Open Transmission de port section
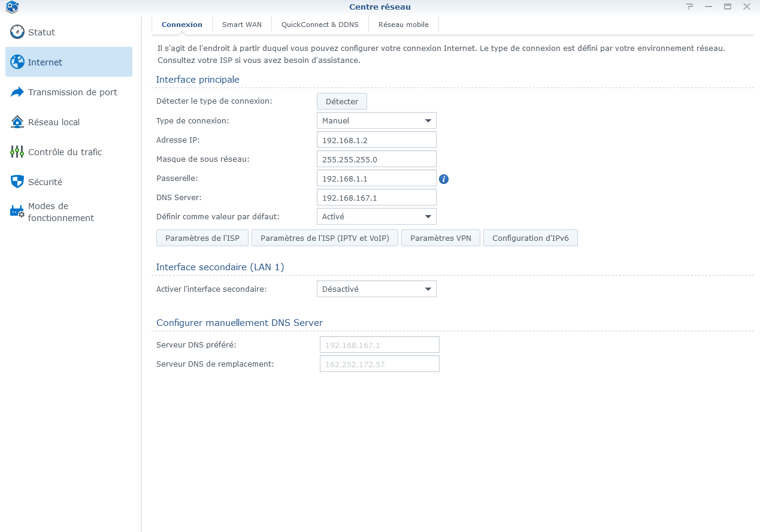760x532 pixels. click(69, 92)
